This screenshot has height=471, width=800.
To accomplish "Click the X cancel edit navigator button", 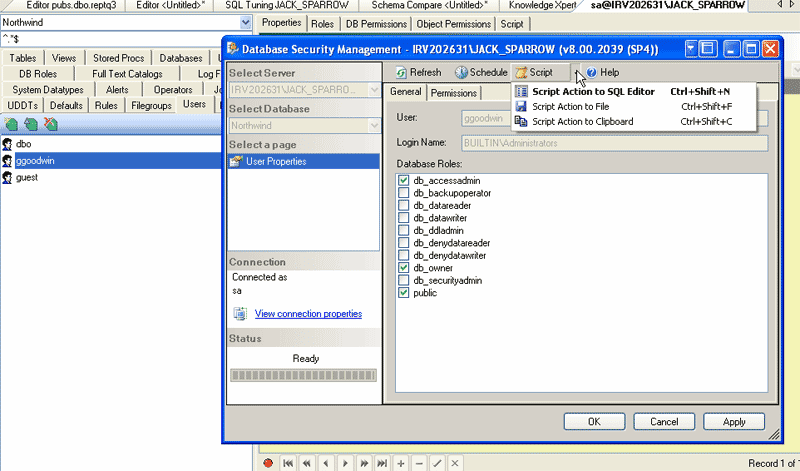I will pos(455,463).
